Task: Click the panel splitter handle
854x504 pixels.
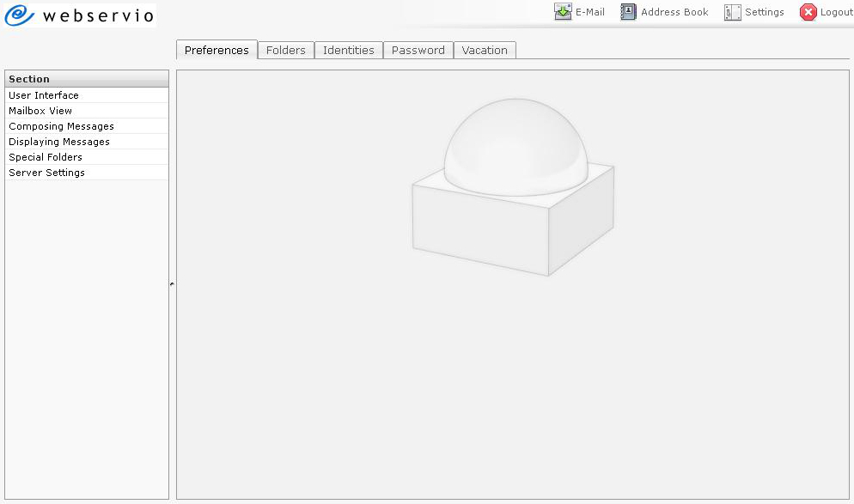Action: coord(172,284)
